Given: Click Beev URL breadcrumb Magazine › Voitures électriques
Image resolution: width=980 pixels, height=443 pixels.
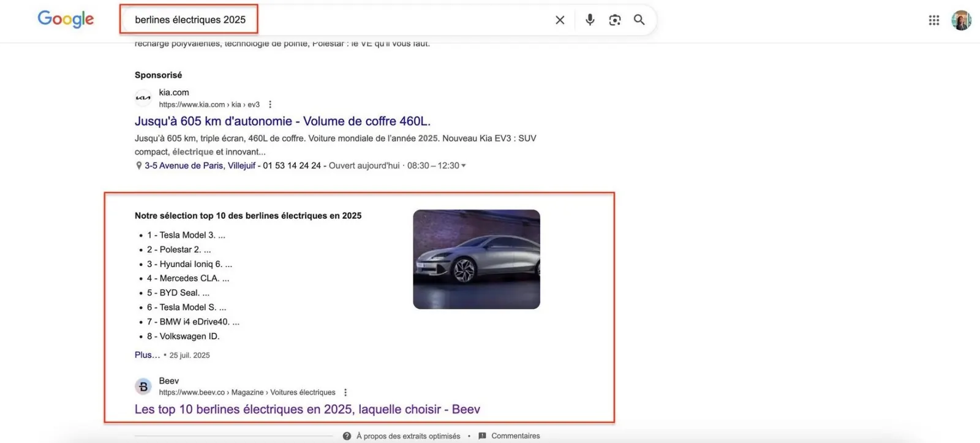Looking at the screenshot, I should click(247, 392).
